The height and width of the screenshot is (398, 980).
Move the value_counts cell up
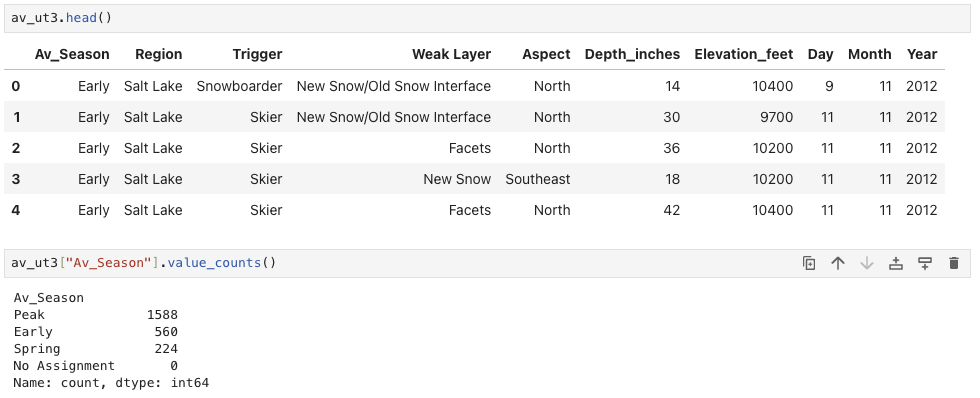[838, 263]
